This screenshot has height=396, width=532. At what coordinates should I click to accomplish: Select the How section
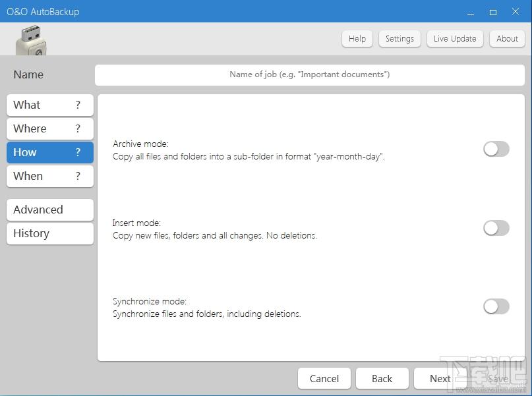50,153
